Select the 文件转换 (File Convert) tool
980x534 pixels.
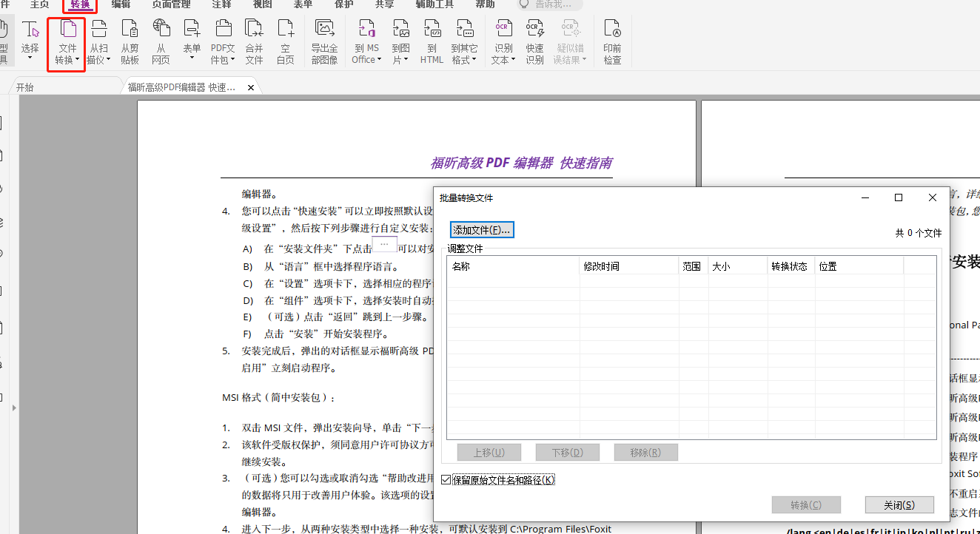(67, 42)
